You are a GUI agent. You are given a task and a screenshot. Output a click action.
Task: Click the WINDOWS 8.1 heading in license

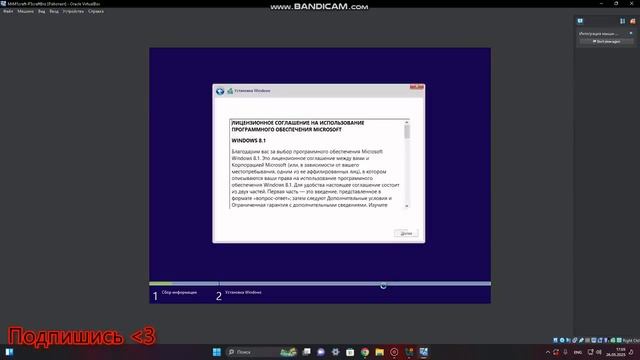coord(249,140)
